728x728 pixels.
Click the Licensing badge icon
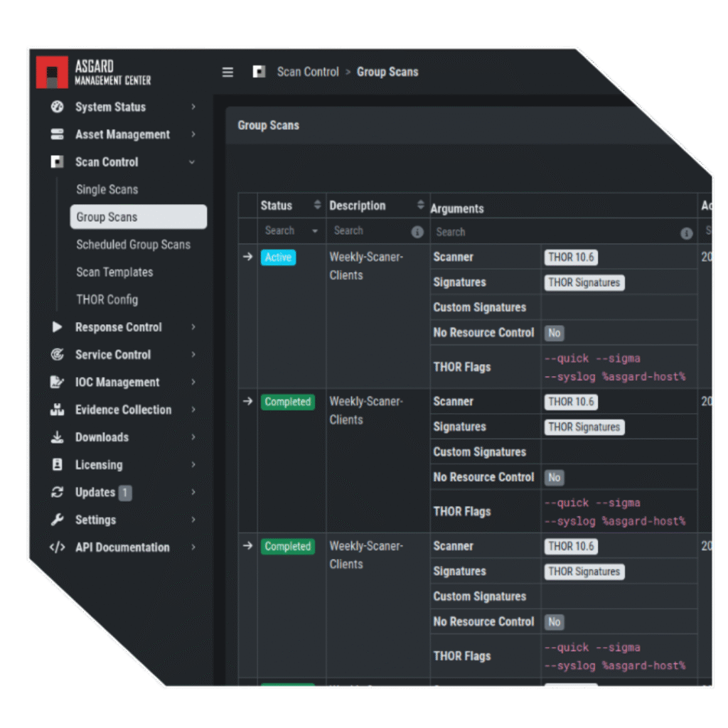click(57, 464)
